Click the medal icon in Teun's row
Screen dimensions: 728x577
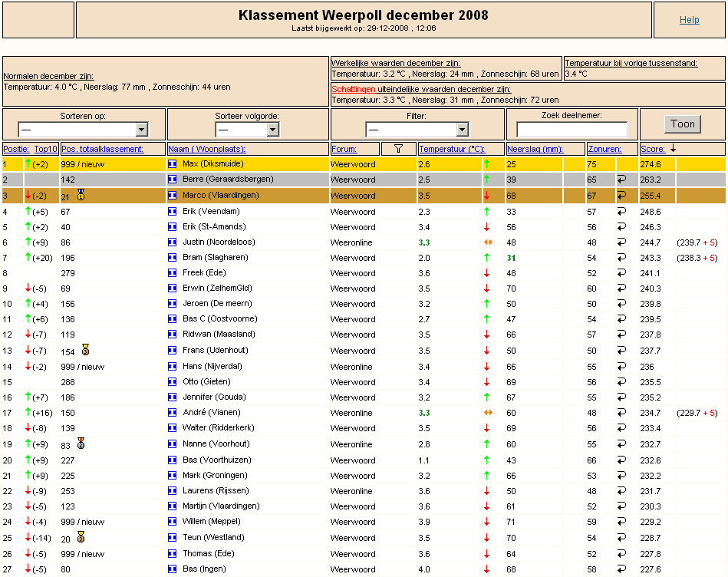[x=81, y=538]
